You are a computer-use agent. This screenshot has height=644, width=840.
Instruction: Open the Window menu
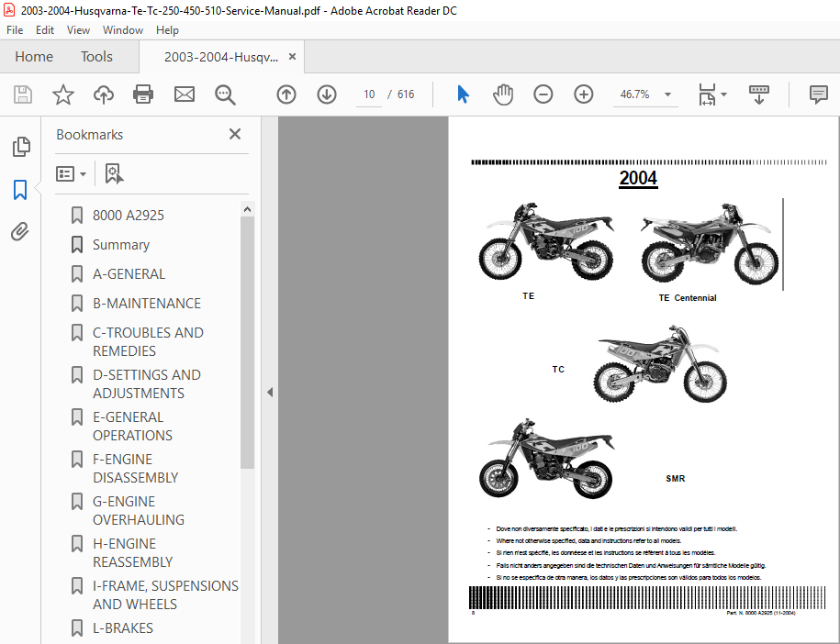(123, 30)
